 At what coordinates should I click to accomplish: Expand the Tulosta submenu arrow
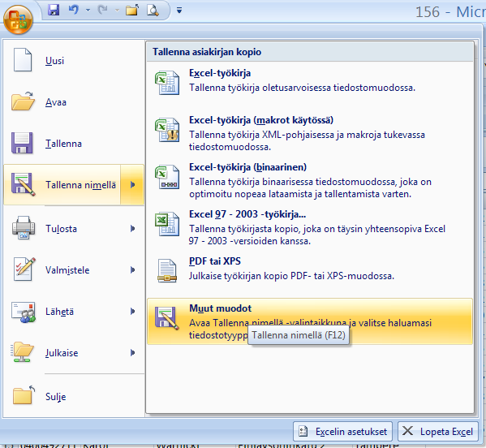coord(133,229)
